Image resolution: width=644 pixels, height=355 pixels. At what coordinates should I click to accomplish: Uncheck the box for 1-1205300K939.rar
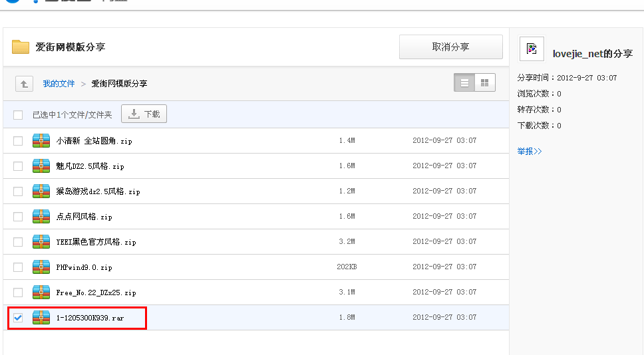(18, 318)
